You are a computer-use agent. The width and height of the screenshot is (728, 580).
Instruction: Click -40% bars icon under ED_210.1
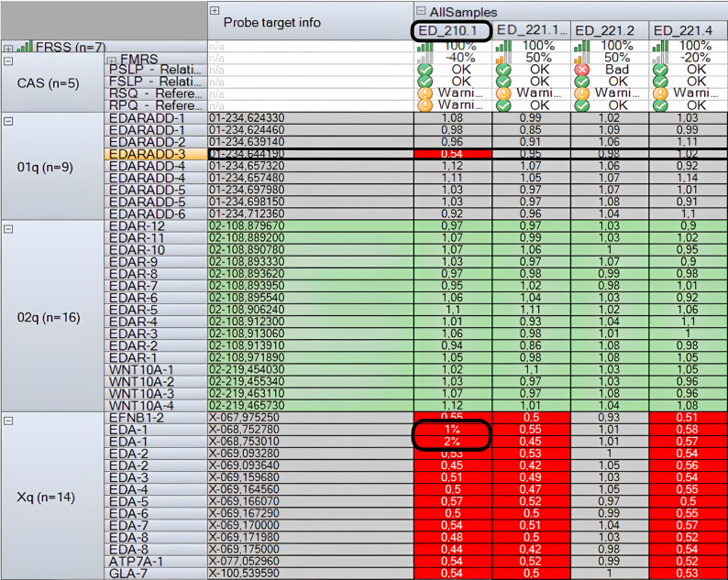(x=425, y=58)
